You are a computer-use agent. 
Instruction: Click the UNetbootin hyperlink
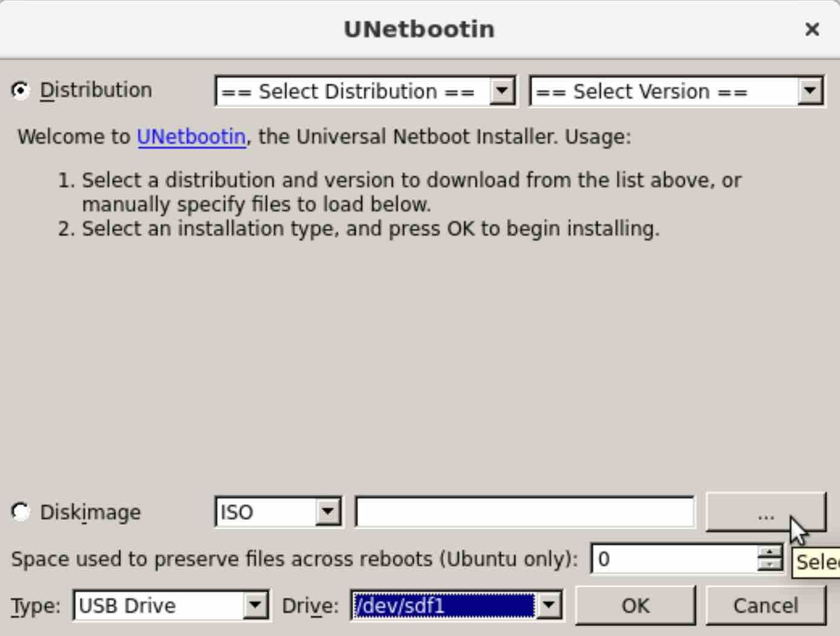point(192,137)
